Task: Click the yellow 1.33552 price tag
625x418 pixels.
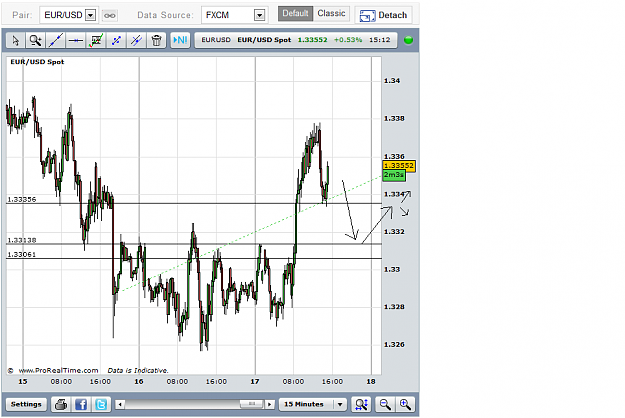Action: (399, 166)
